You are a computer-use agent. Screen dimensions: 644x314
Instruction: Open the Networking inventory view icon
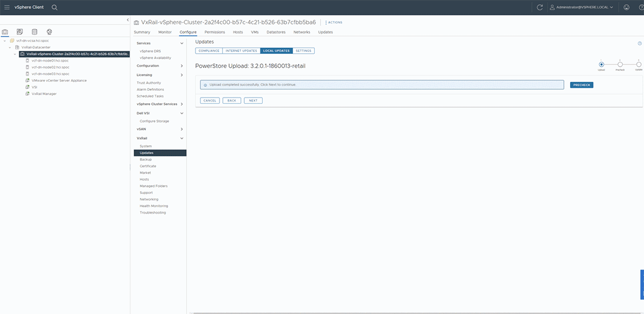point(49,32)
